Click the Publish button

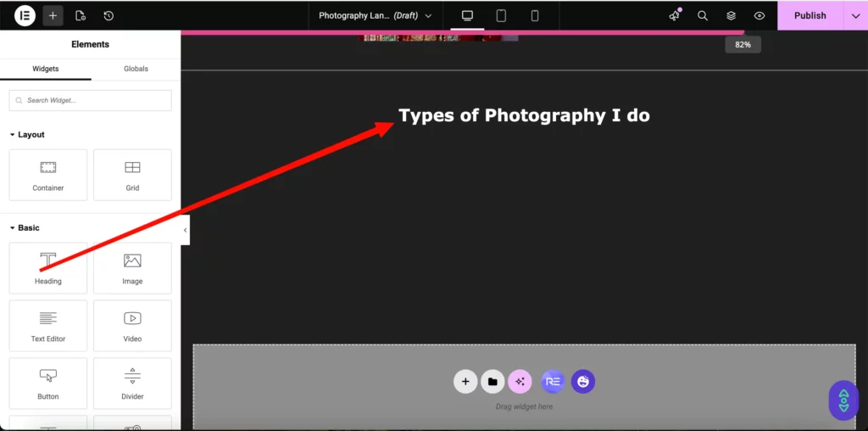tap(810, 15)
